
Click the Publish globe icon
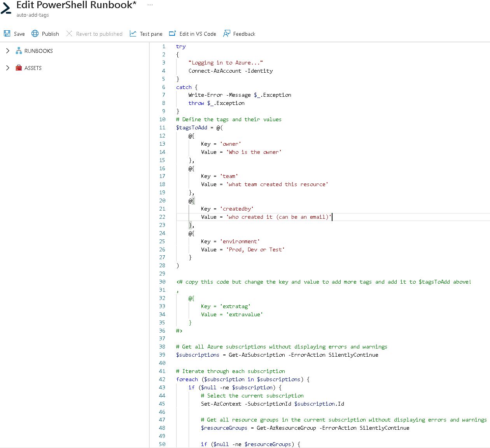[35, 34]
